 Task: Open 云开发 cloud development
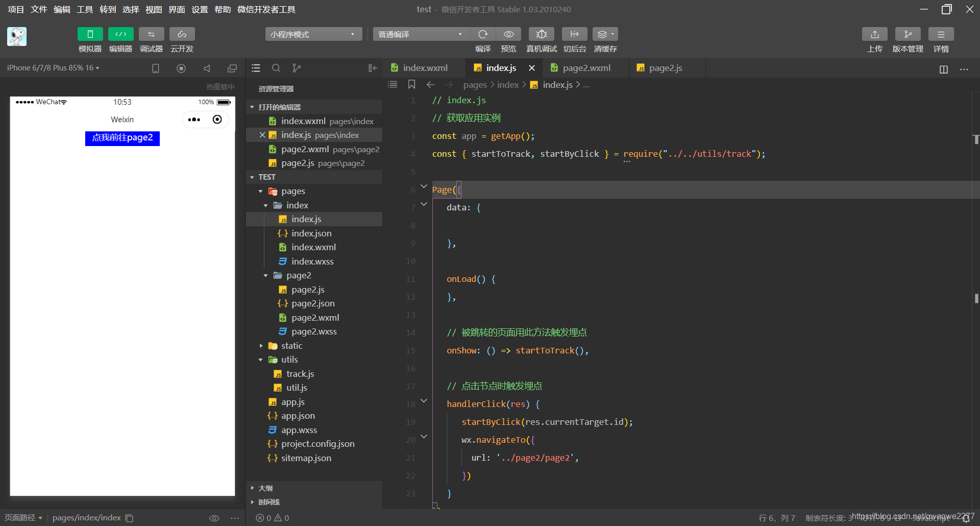click(182, 34)
